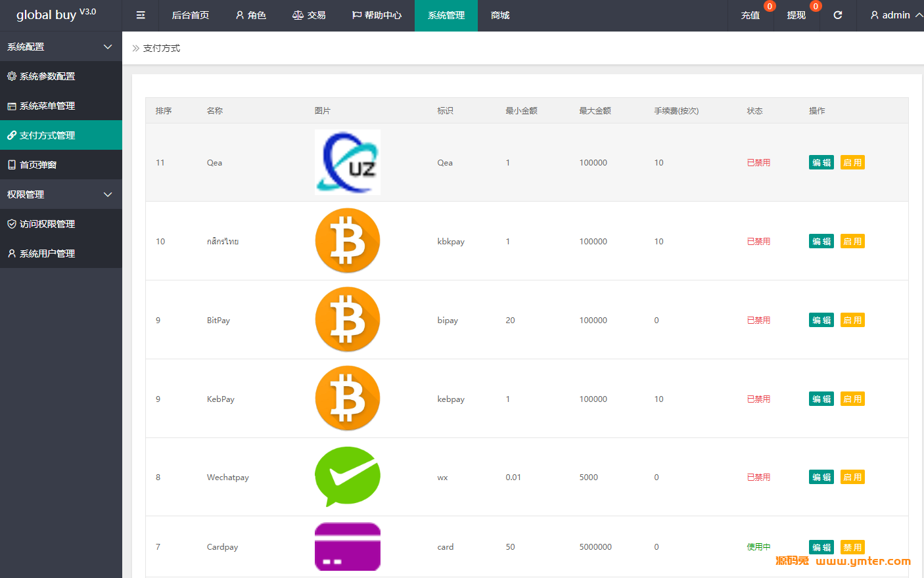Select the 系统管理 top menu tab

[446, 15]
